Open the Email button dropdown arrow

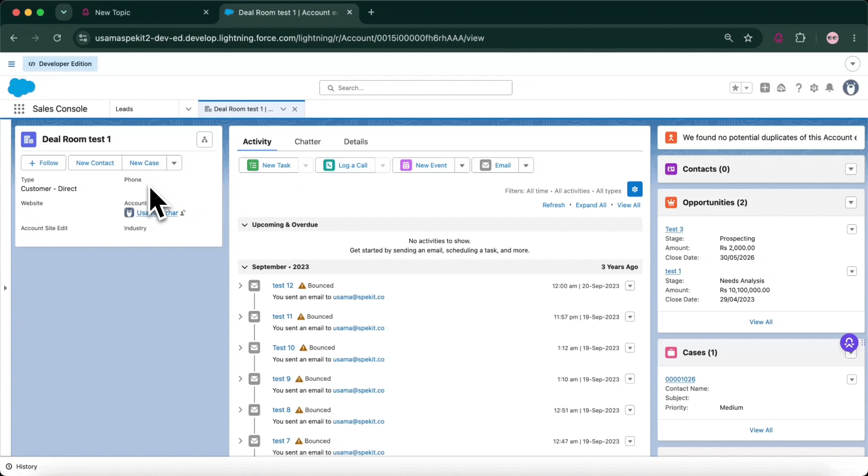(x=526, y=165)
